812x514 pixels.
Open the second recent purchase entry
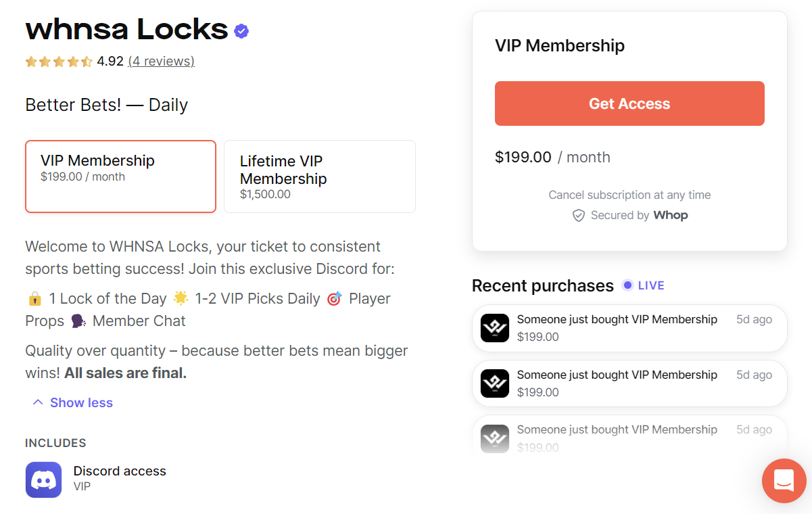[x=629, y=383]
